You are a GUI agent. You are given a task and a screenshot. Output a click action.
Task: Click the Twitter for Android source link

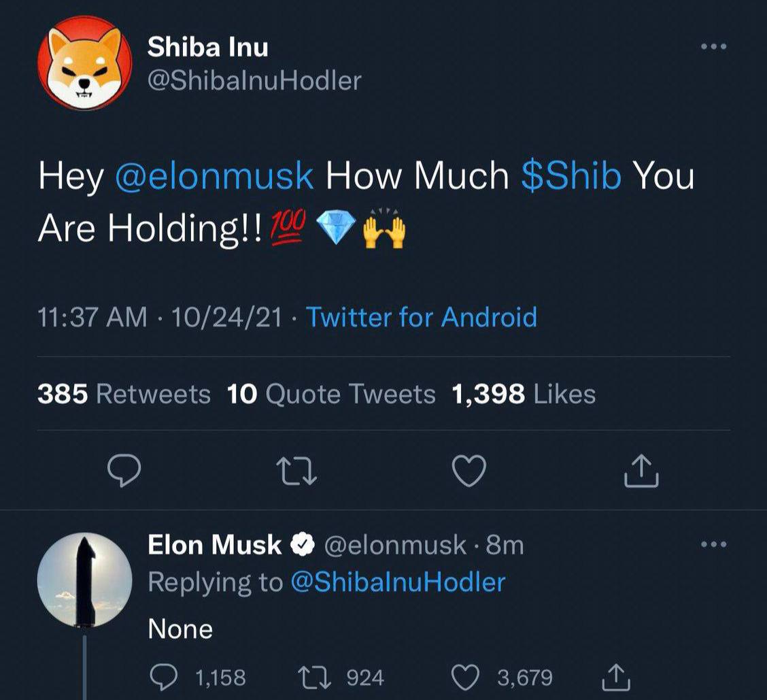[422, 317]
